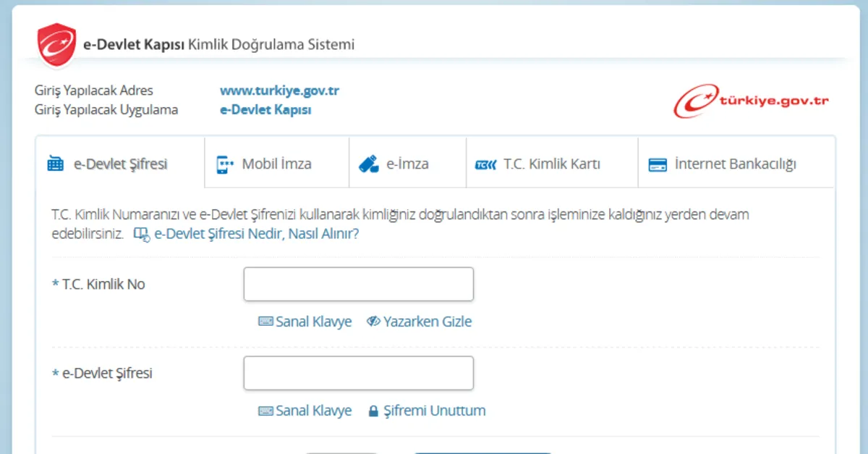Click the credit card icon for İnternet Bankacılığı
The height and width of the screenshot is (454, 868).
click(x=658, y=164)
